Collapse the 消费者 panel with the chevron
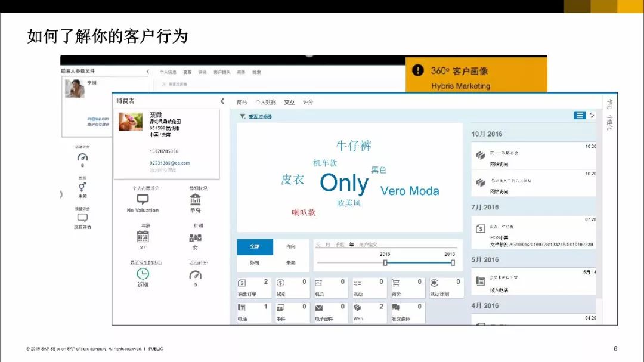This screenshot has height=362, width=644. click(x=222, y=101)
